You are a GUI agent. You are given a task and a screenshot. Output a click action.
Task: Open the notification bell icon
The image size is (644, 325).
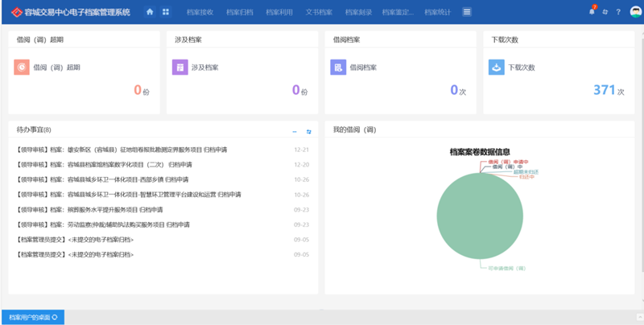coord(592,12)
